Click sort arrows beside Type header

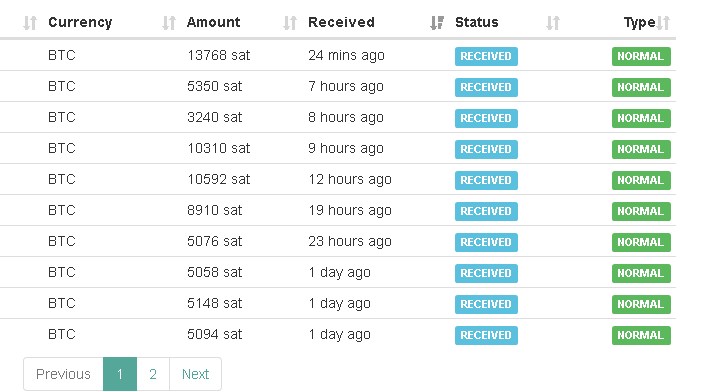663,23
